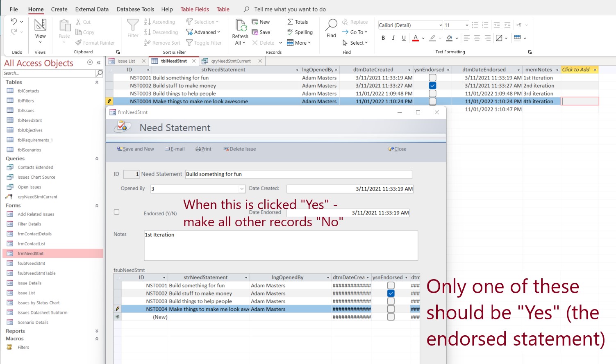Click the Need Statement text field
This screenshot has height=364, width=616.
pos(298,174)
